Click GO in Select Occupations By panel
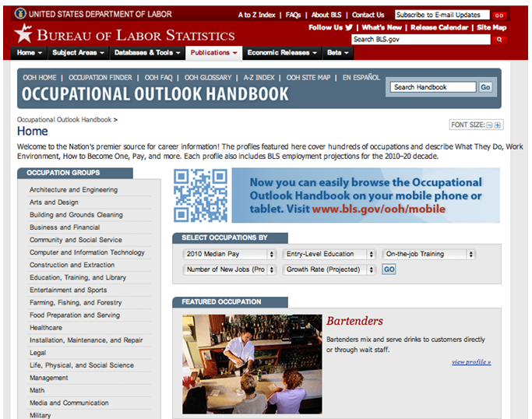Screen dimensions: 532x419 point(389,269)
